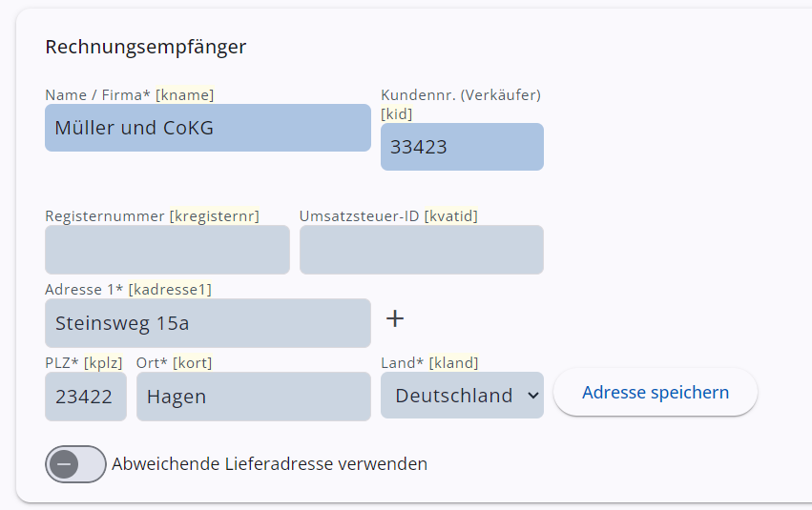Click into the empty Umsatzsteuer-ID field
Viewport: 812px width, 510px height.
(421, 250)
